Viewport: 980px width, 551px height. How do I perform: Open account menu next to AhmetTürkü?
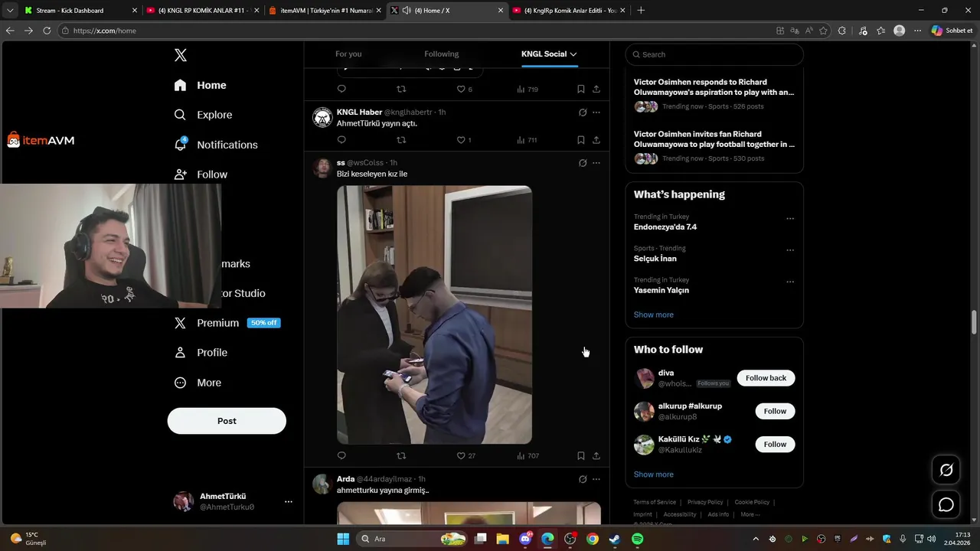point(289,502)
